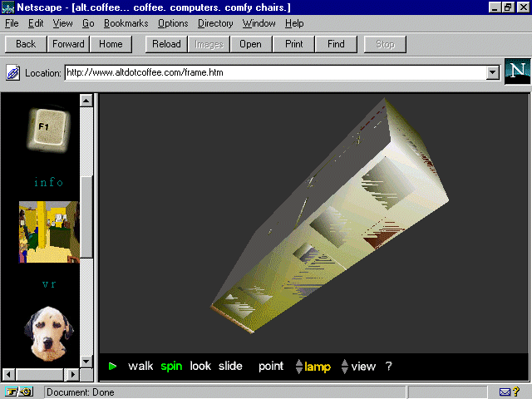
Task: Click the green play arrow in VR toolbar
Action: [x=113, y=367]
